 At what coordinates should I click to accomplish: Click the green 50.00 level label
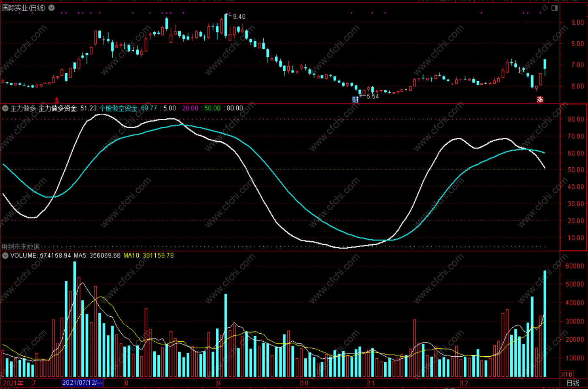pos(212,108)
